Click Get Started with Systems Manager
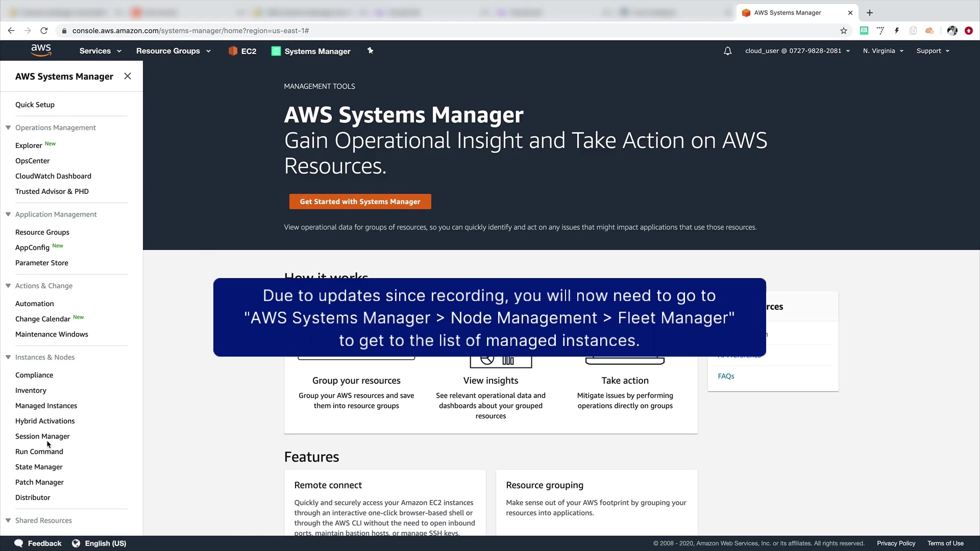The image size is (980, 551). 360,202
